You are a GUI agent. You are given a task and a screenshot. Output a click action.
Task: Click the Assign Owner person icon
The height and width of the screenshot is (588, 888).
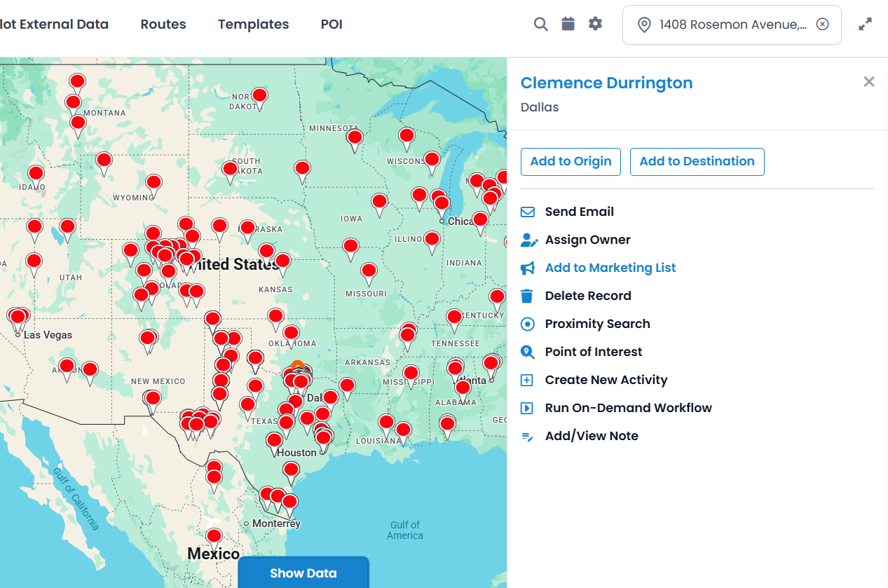point(529,240)
